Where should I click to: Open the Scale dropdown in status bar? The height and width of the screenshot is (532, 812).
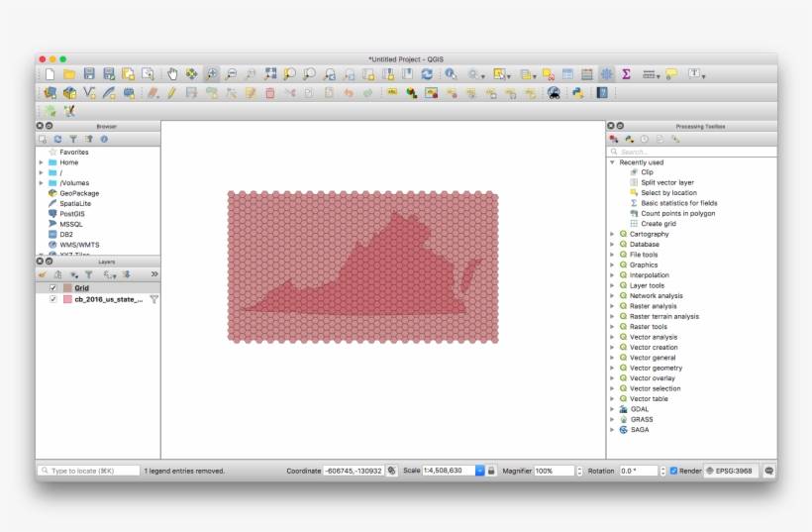click(x=479, y=471)
